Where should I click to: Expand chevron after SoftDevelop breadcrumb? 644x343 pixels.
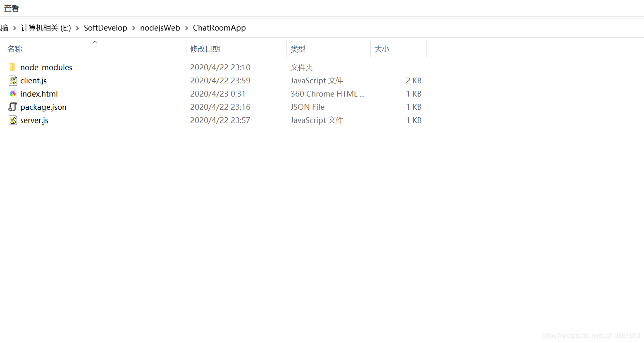(x=134, y=28)
